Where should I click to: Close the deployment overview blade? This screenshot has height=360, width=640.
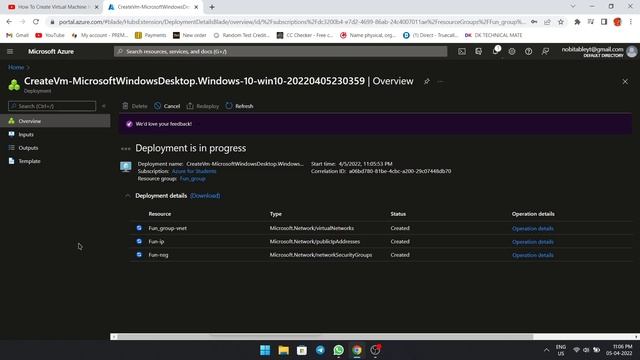point(625,82)
